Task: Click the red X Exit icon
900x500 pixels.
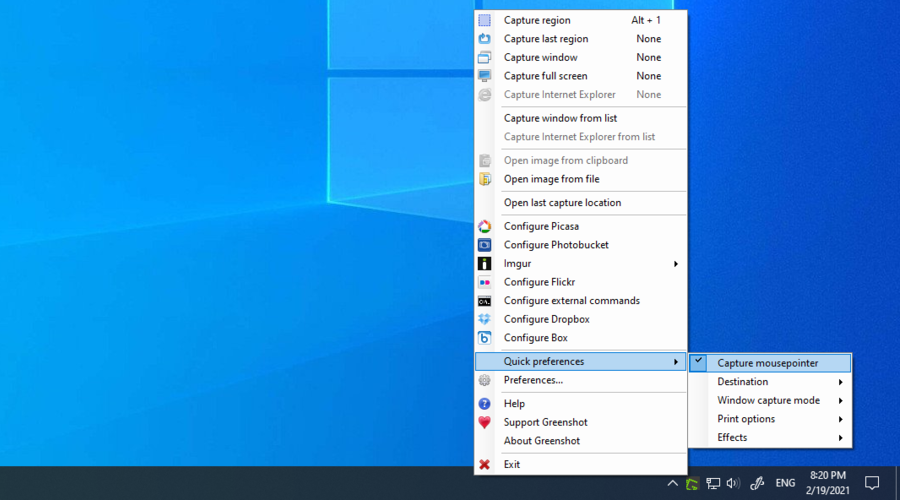Action: pyautogui.click(x=484, y=464)
